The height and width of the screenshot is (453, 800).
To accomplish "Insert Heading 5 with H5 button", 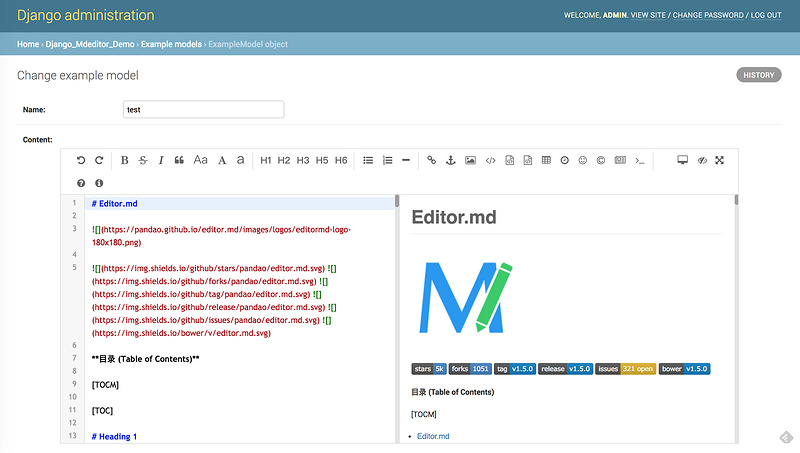I will pyautogui.click(x=322, y=160).
